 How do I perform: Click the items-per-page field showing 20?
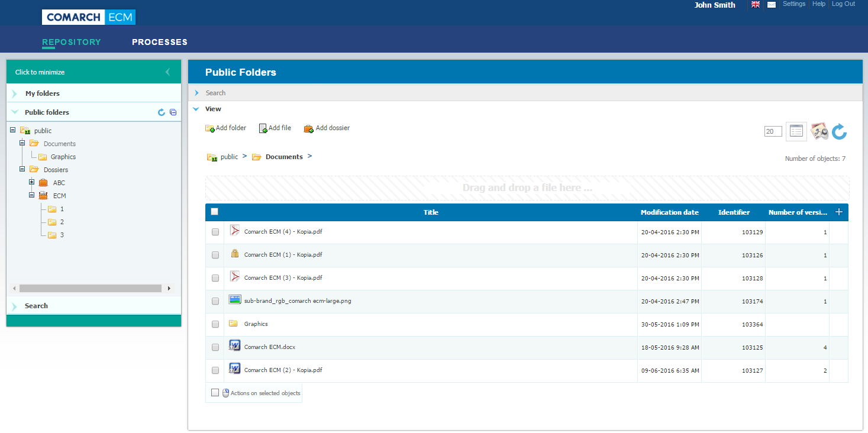(773, 131)
